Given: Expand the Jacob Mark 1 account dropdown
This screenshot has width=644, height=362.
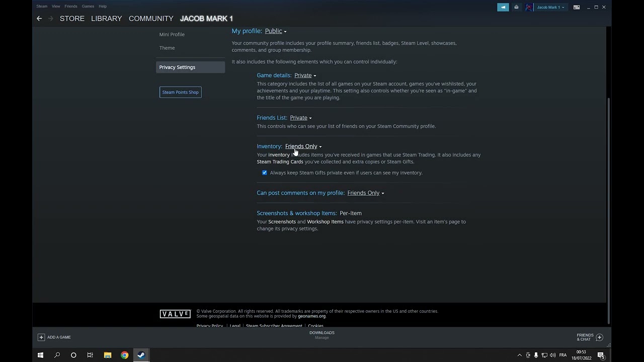Looking at the screenshot, I should [x=550, y=7].
